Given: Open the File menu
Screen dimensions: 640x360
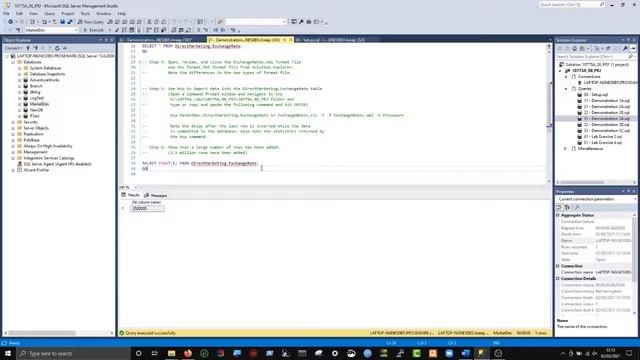Looking at the screenshot, I should pos(7,13).
